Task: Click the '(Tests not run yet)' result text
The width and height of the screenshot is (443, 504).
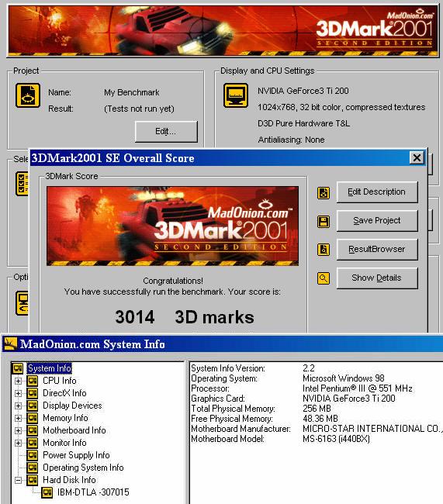Action: 139,109
